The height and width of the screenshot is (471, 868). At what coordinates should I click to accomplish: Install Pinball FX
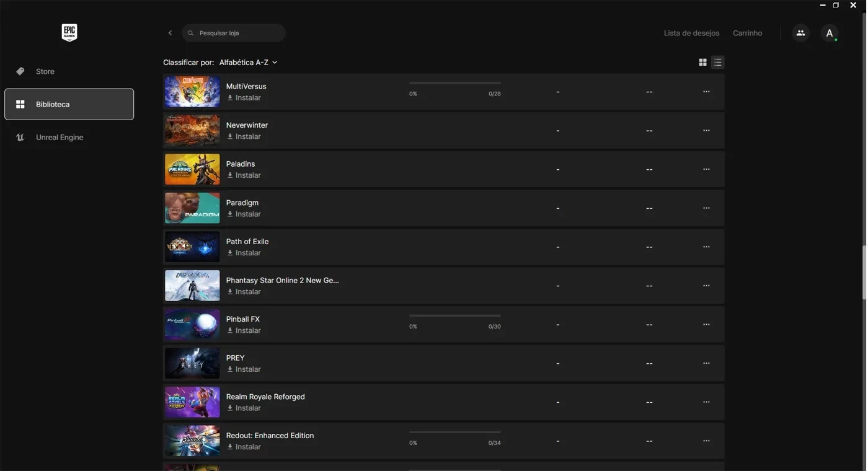tap(244, 330)
